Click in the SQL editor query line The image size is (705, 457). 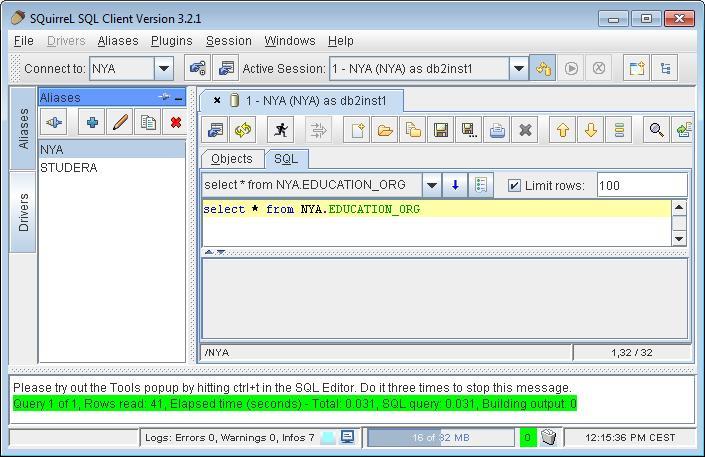(436, 209)
